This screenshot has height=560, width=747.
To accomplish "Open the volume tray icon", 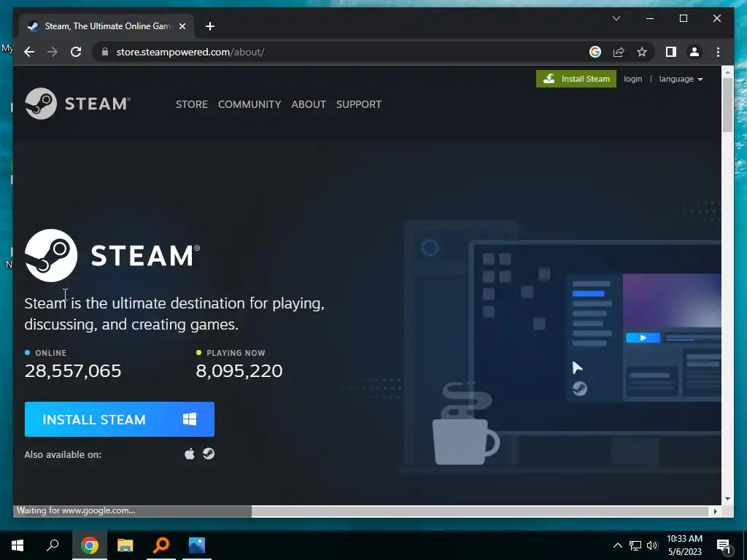I will tap(652, 545).
